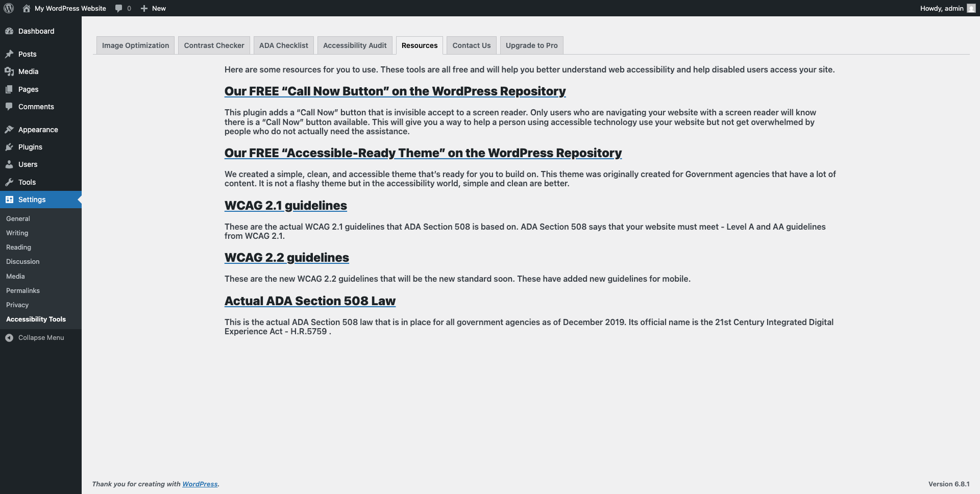Viewport: 980px width, 494px height.
Task: Open Plugins label in sidebar menu
Action: pyautogui.click(x=31, y=147)
